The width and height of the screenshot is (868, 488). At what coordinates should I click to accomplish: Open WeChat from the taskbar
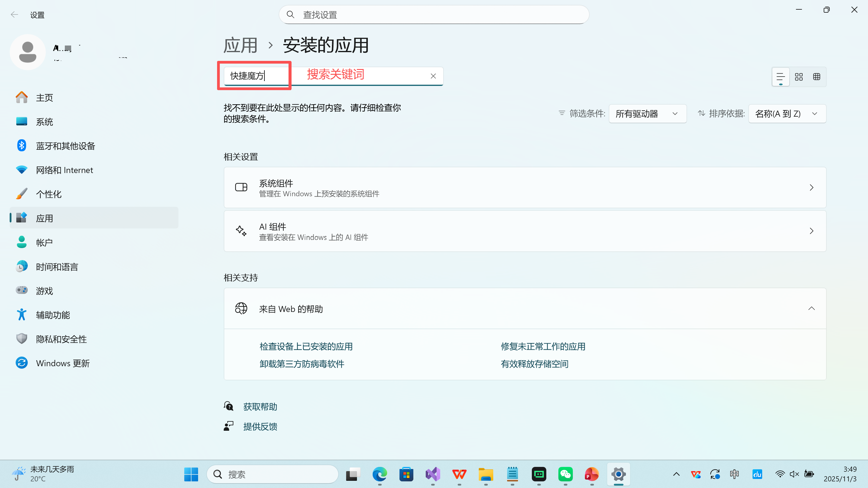pos(565,474)
